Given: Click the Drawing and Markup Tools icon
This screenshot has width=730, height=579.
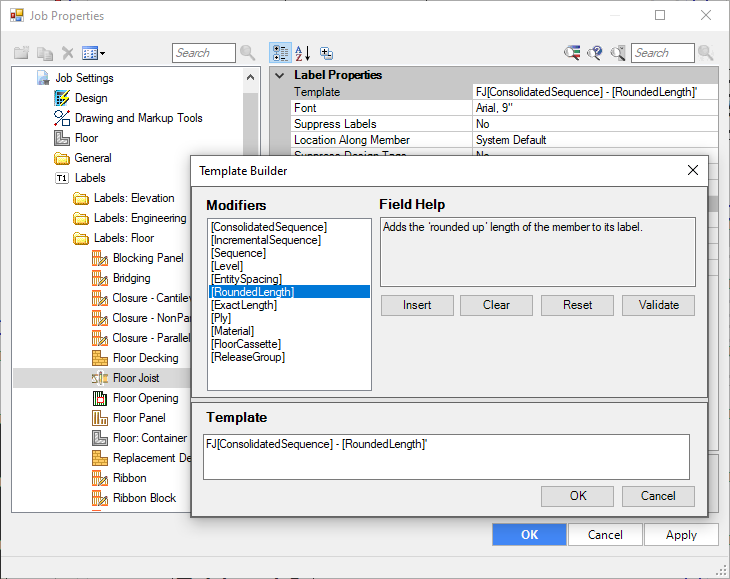Looking at the screenshot, I should click(61, 118).
